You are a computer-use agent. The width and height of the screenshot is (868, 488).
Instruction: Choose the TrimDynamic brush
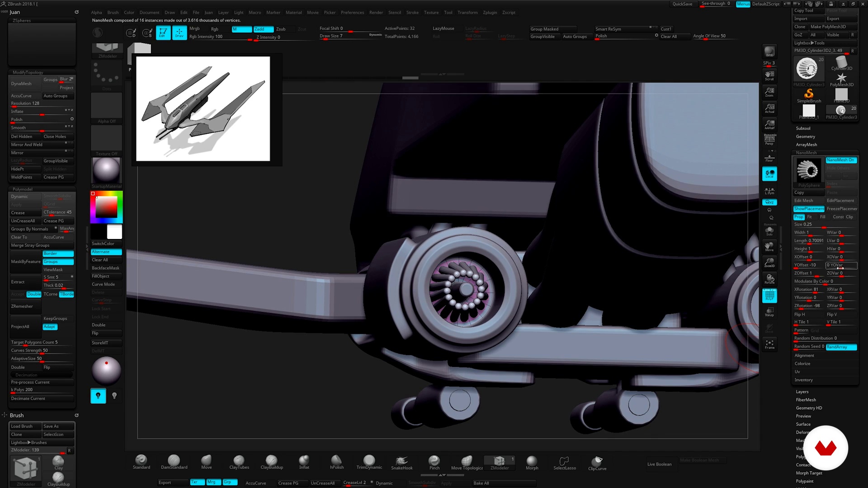[369, 462]
